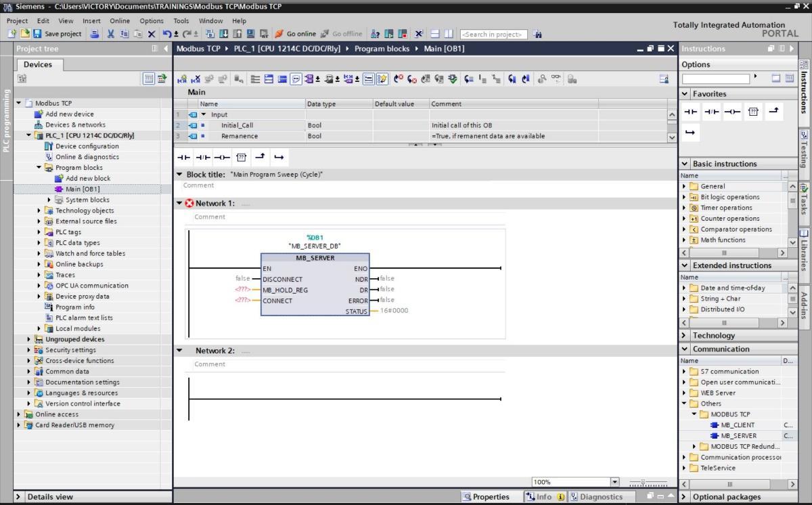Open the Project menu
The height and width of the screenshot is (505, 812).
[x=18, y=21]
